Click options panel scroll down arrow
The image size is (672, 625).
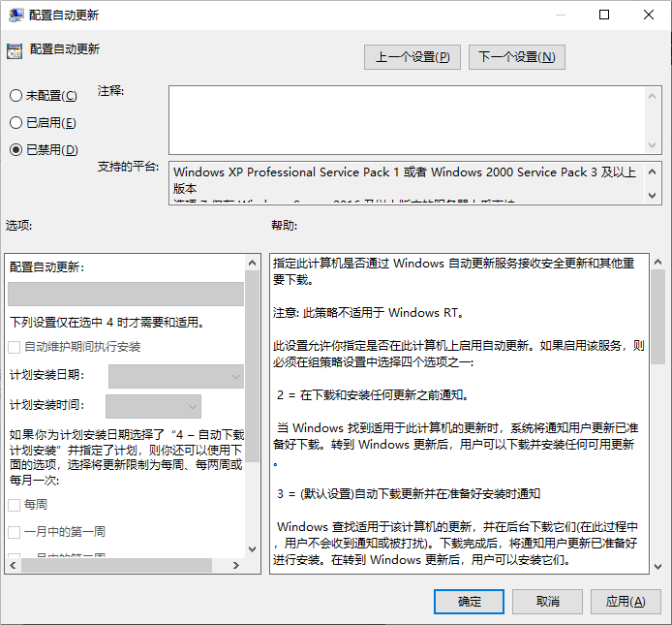point(253,549)
